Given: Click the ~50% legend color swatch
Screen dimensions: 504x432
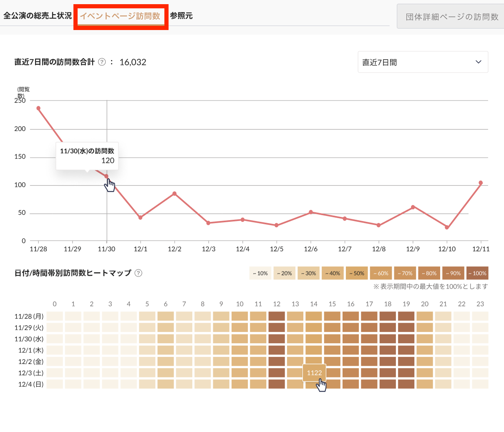Looking at the screenshot, I should [x=357, y=274].
